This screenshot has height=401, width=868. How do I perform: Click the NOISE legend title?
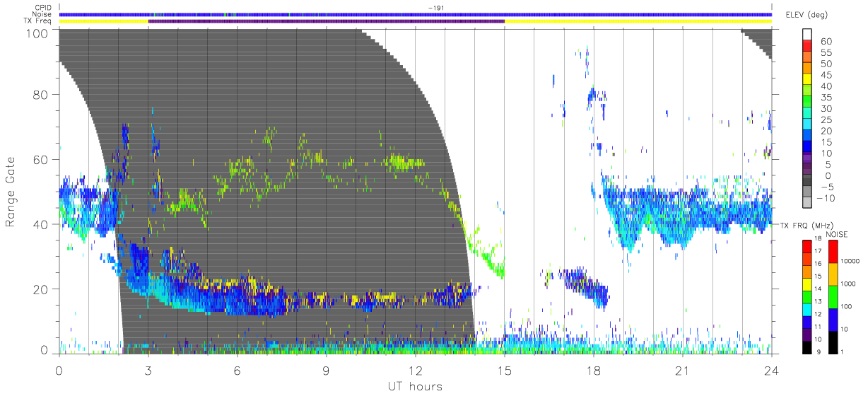tap(837, 234)
